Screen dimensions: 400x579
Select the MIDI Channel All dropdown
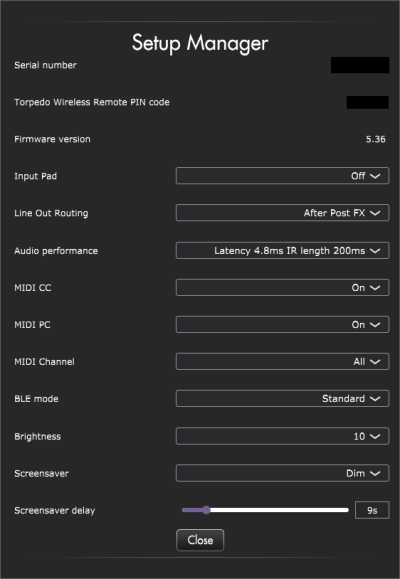[282, 362]
